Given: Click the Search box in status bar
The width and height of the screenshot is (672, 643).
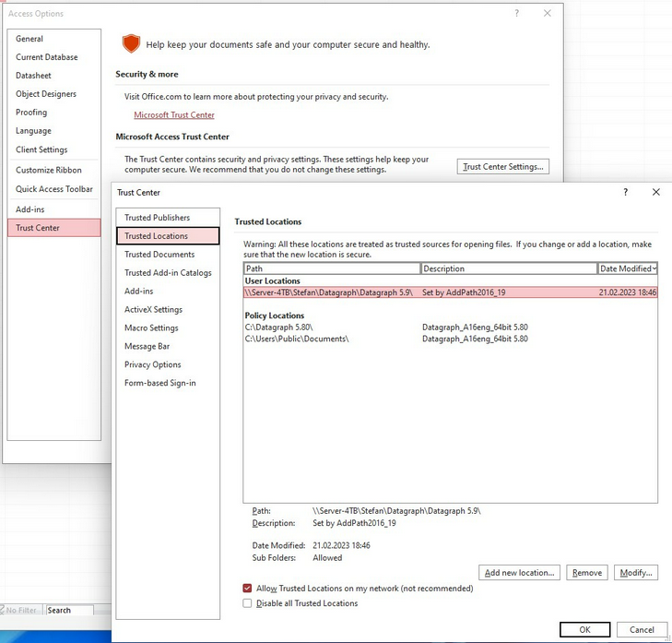Looking at the screenshot, I should tap(70, 610).
